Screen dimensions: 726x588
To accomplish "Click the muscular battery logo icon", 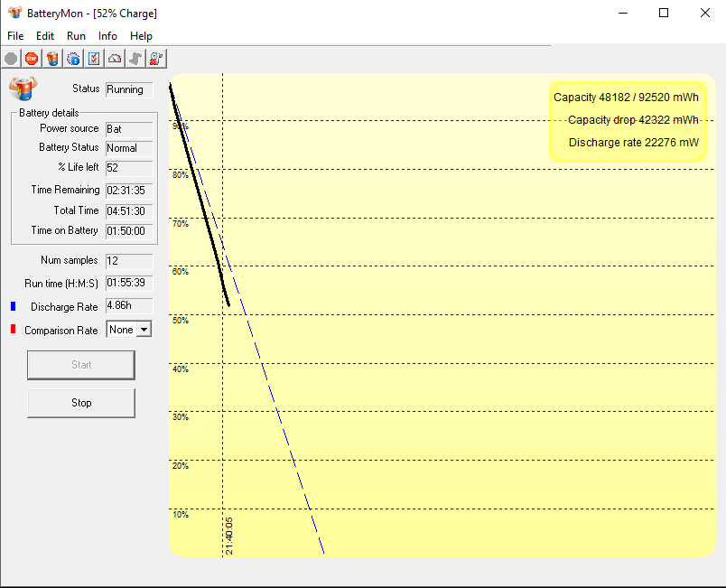I will coord(23,89).
